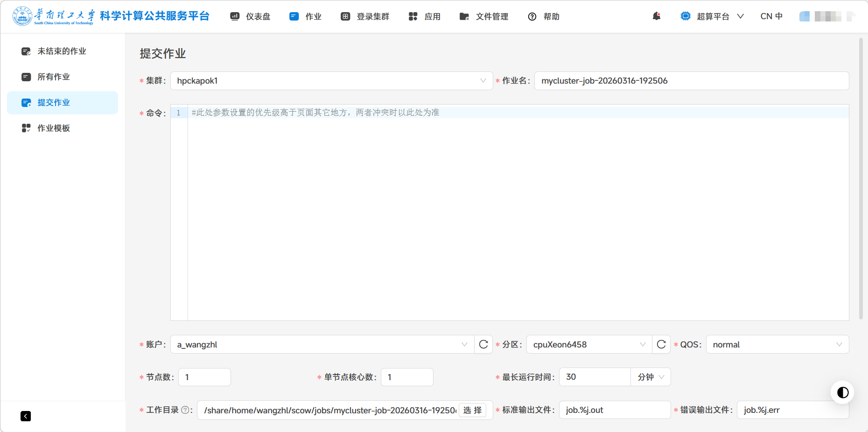
Task: Click the notification bell icon
Action: (657, 16)
